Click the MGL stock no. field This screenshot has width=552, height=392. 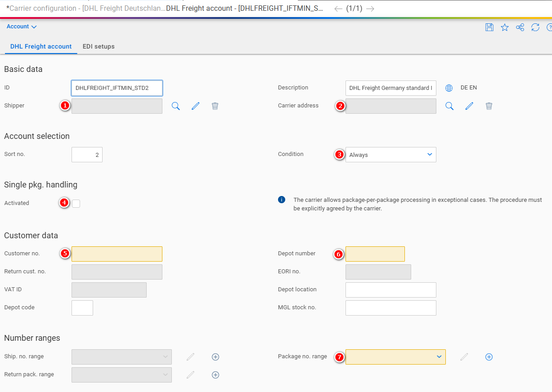[391, 308]
